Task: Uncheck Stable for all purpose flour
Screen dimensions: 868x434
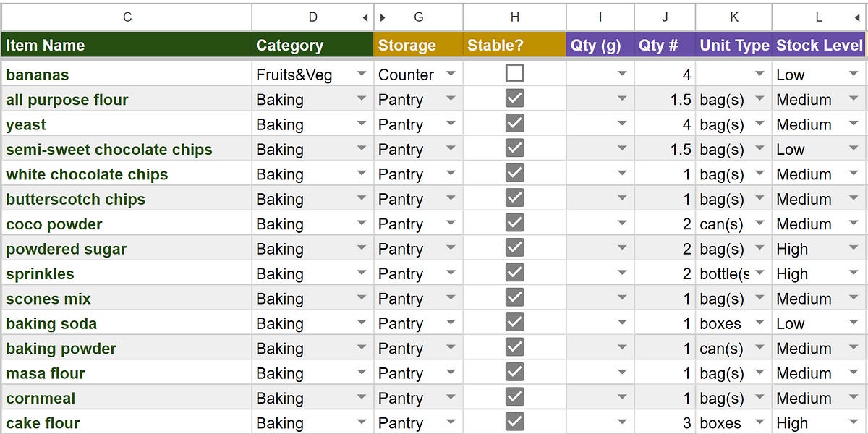Action: tap(515, 99)
